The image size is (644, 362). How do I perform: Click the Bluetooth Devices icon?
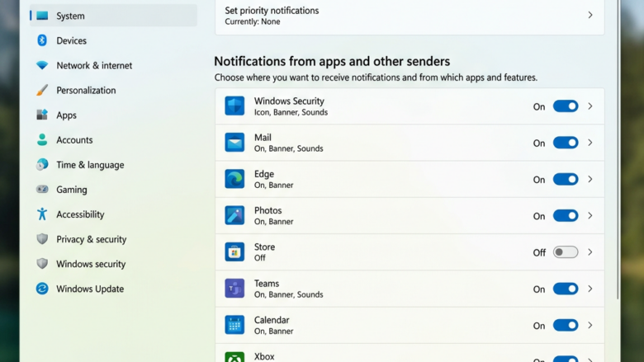(x=42, y=40)
